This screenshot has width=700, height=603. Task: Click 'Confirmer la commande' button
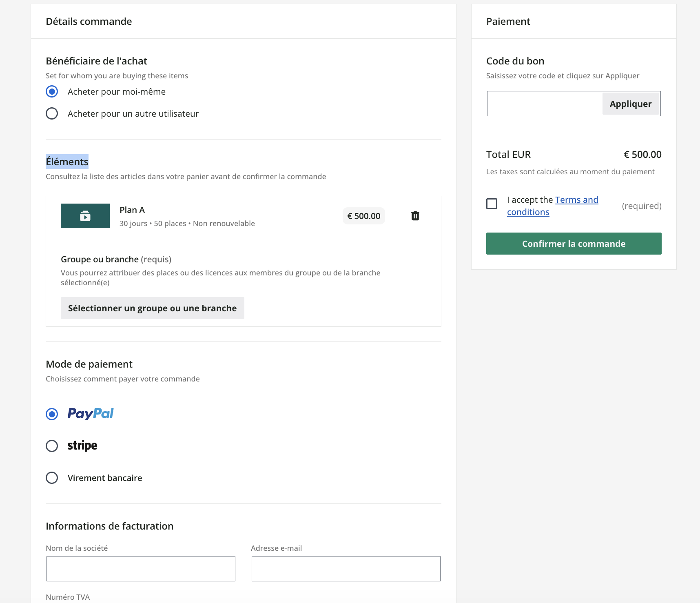coord(574,244)
